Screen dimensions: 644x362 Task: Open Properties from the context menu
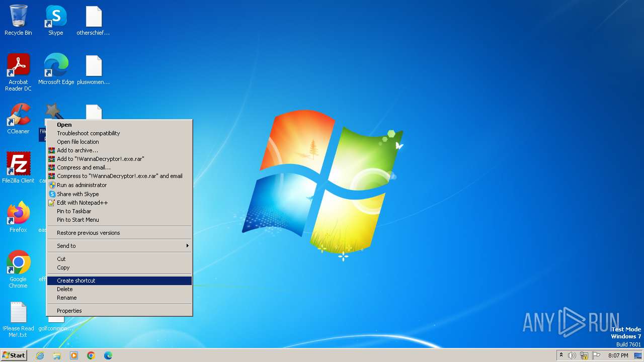tap(119, 311)
